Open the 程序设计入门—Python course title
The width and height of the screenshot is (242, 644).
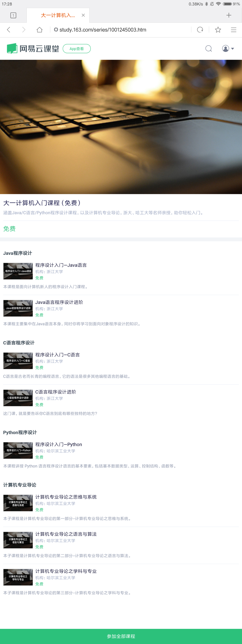[x=59, y=444]
